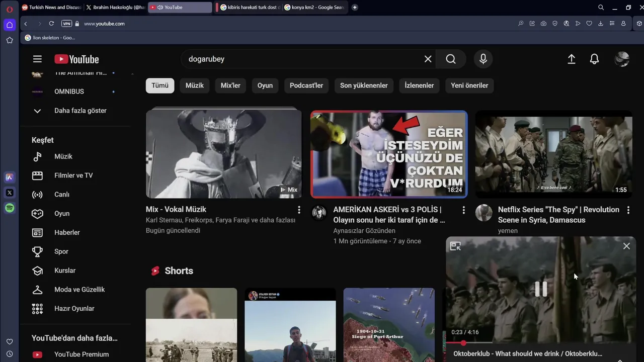Select the Mix'ler filter chip
This screenshot has width=644, height=362.
[x=230, y=85]
